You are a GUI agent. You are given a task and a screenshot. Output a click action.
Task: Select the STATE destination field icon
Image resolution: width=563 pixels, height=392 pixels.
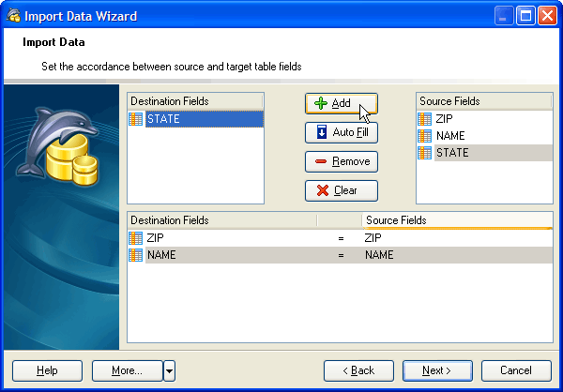136,119
